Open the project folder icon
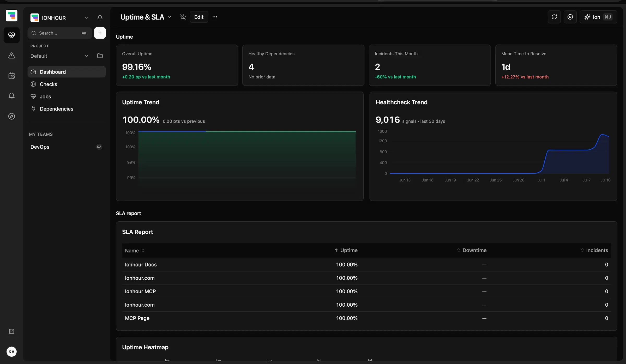The width and height of the screenshot is (626, 364). (100, 56)
